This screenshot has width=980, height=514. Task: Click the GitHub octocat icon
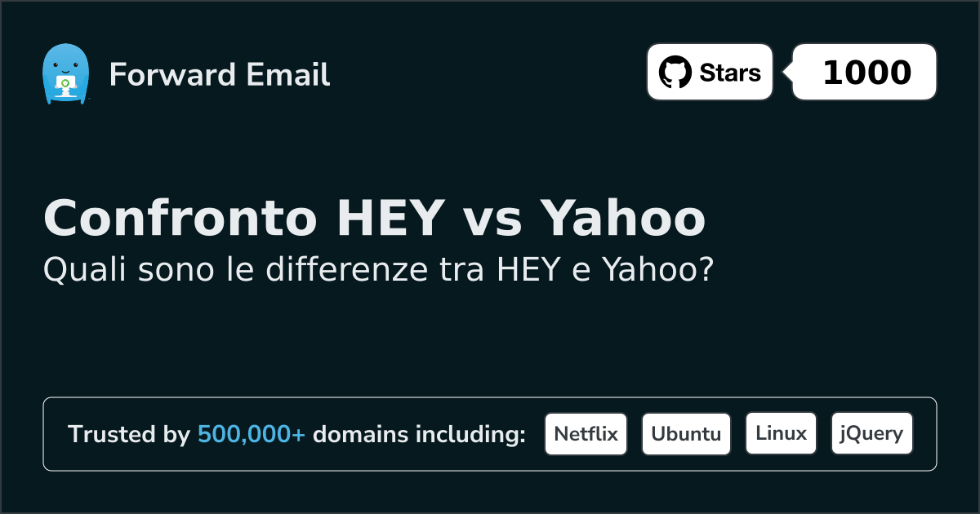click(x=675, y=73)
